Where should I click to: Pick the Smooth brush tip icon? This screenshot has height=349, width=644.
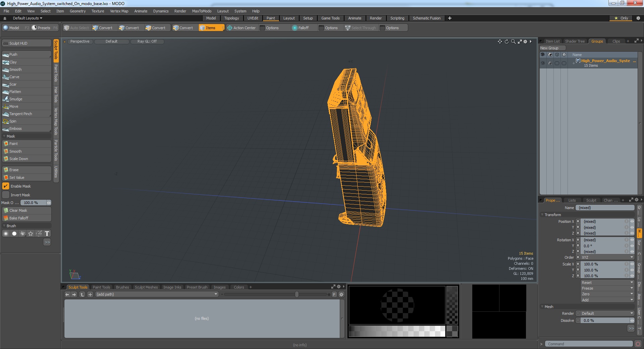click(x=6, y=234)
